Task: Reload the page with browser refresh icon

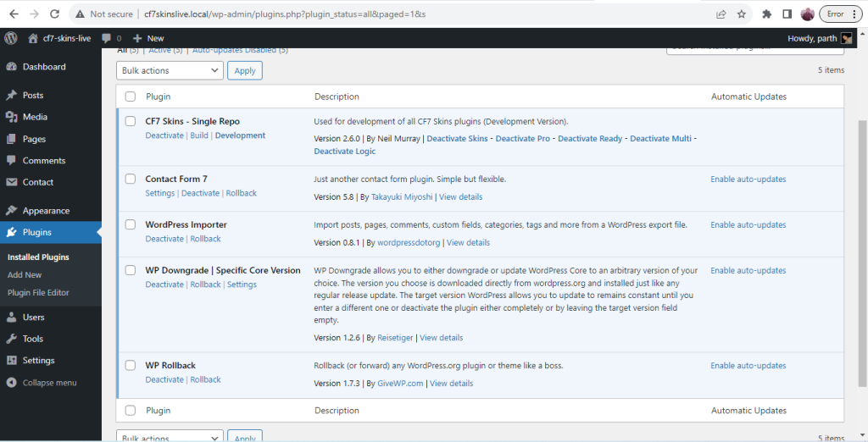Action: tap(54, 14)
